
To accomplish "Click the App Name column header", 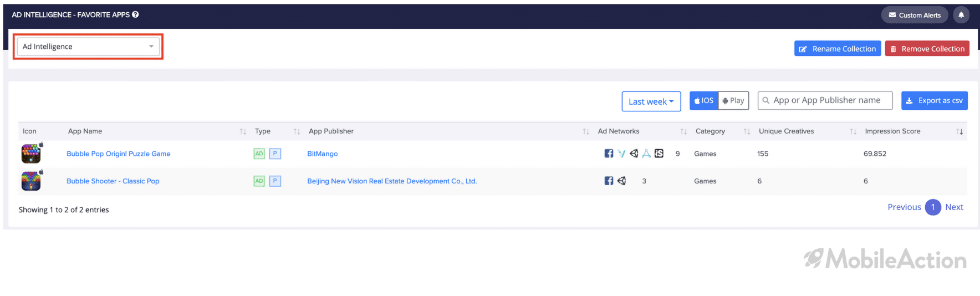I will pyautogui.click(x=85, y=131).
